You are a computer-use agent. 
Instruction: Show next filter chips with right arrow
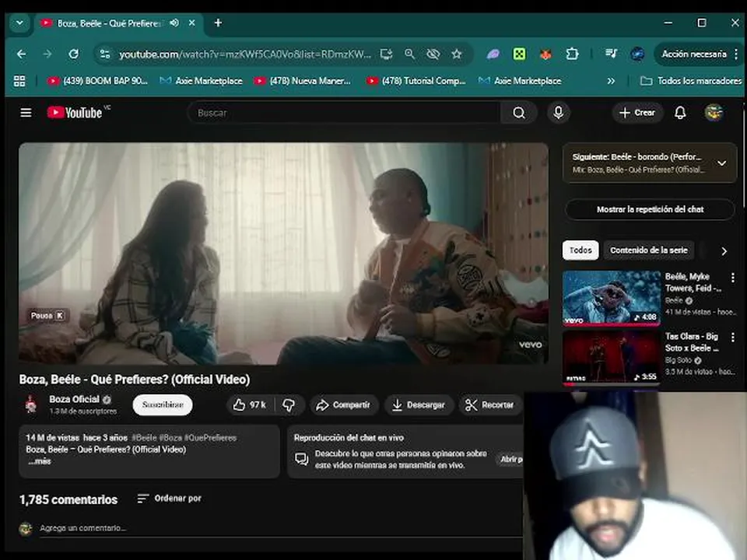pyautogui.click(x=724, y=251)
